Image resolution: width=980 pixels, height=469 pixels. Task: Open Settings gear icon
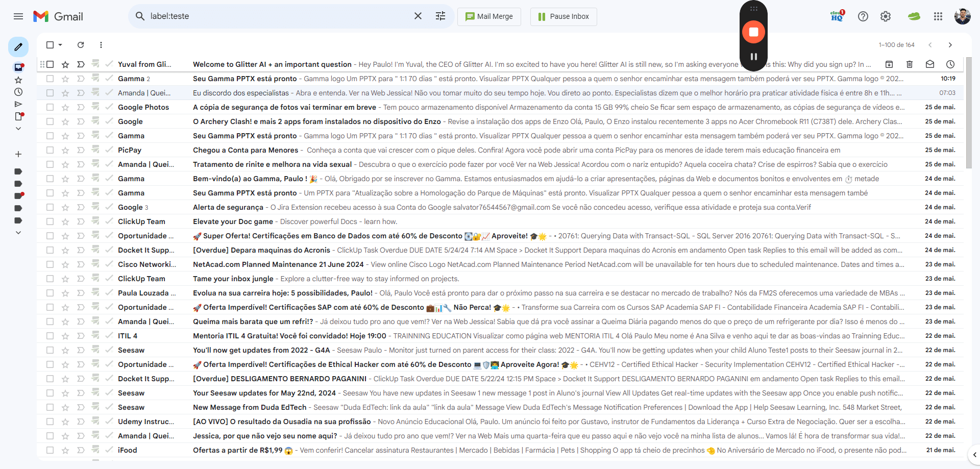886,16
